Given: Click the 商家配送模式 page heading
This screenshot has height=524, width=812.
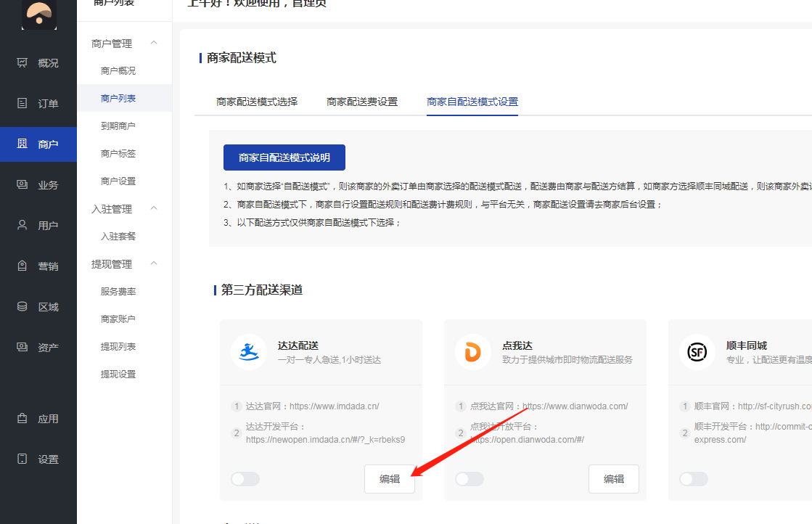Looking at the screenshot, I should [242, 58].
